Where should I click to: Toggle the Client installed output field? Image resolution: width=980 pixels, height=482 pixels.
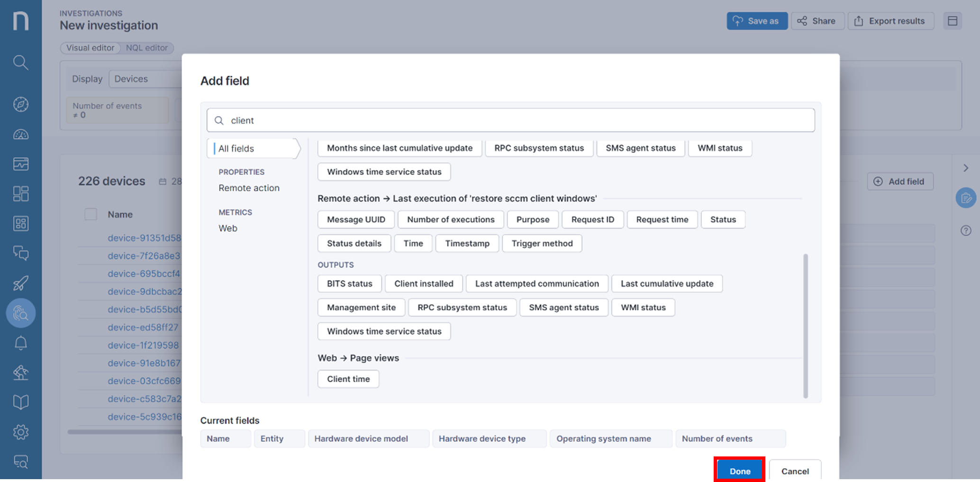(x=423, y=283)
